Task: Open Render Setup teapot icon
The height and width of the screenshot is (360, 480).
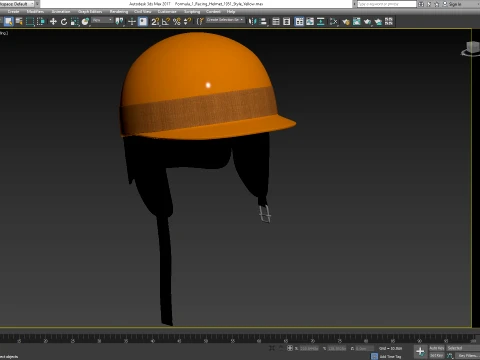Action: click(346, 22)
